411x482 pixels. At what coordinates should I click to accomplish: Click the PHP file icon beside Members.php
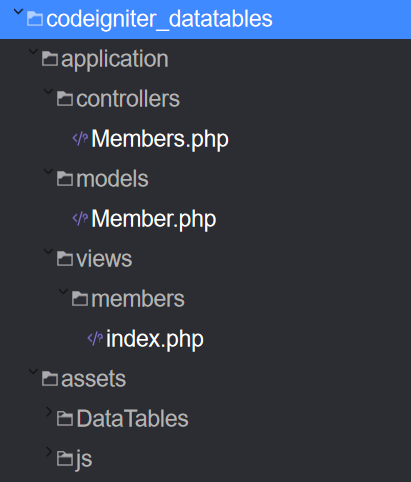tap(80, 139)
